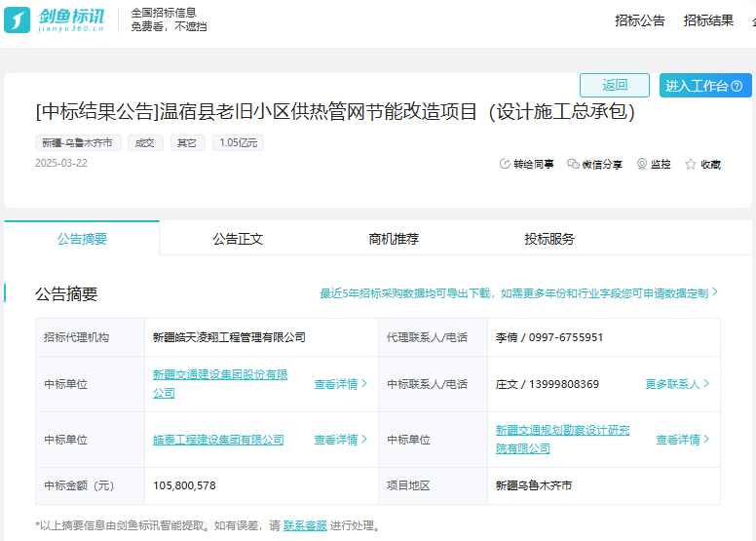Viewport: 756px width, 541px height.
Task: Click the 公告摘要 section heading
Action: [x=66, y=294]
